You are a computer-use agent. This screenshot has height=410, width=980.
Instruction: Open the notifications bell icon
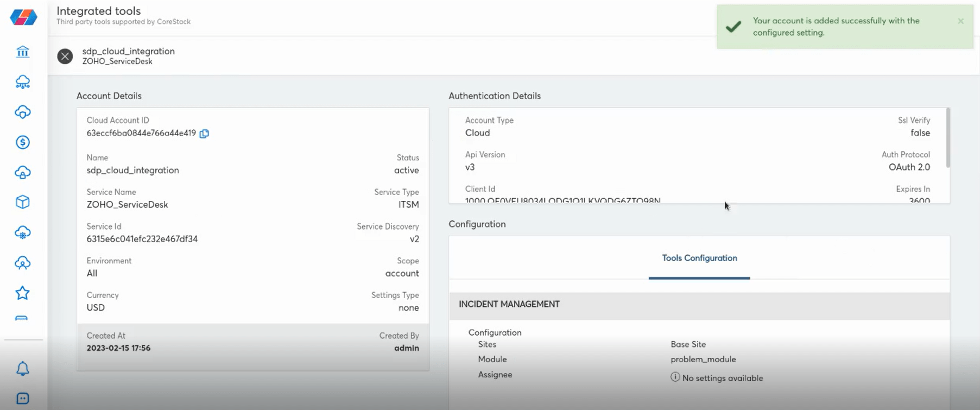23,369
